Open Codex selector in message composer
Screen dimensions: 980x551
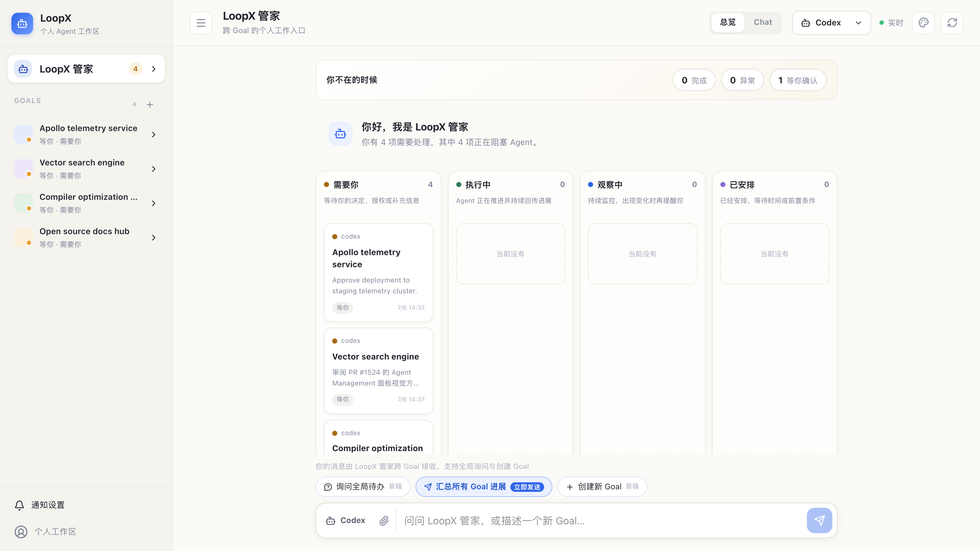coord(346,520)
